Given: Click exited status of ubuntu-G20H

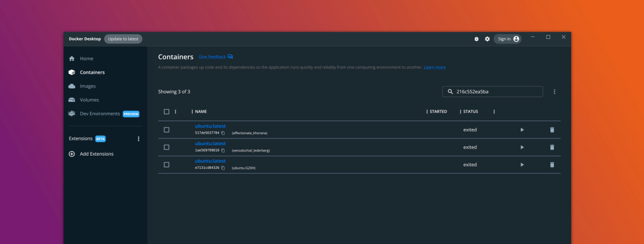Looking at the screenshot, I should coord(470,165).
